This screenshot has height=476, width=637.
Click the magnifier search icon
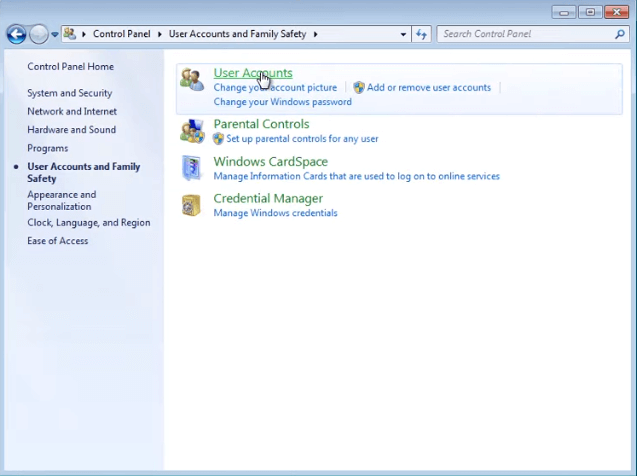(620, 34)
